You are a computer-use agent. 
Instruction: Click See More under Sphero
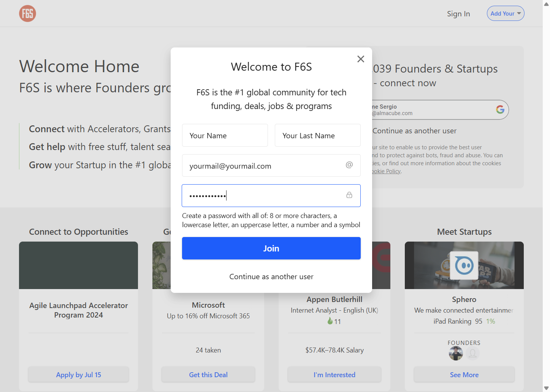click(464, 375)
